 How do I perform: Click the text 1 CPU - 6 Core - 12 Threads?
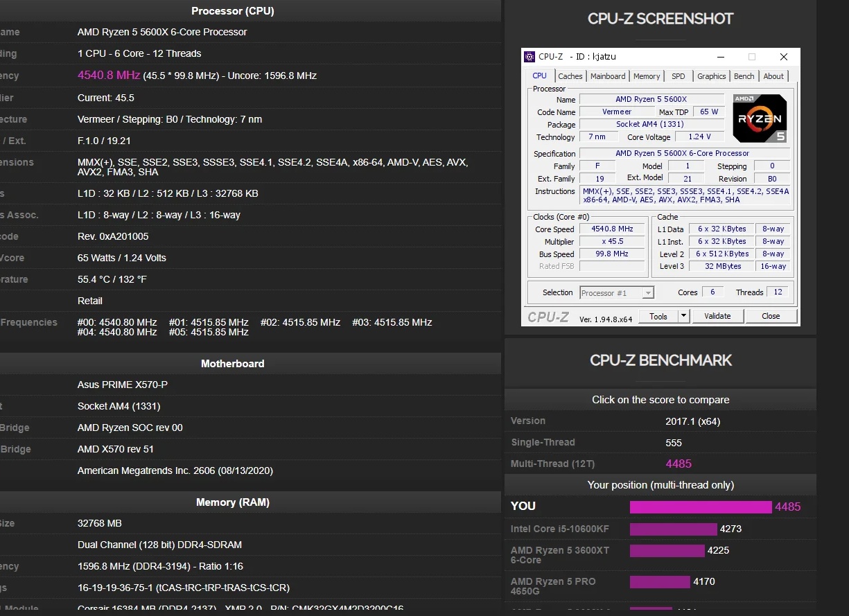[139, 53]
